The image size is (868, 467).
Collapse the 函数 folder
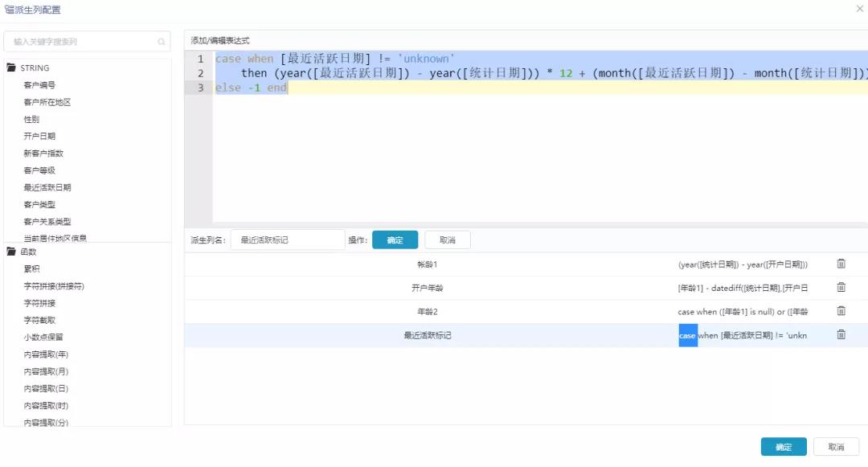click(11, 252)
